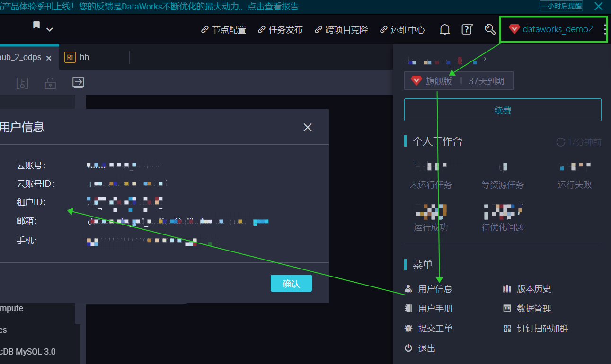Screen dimensions: 611x364
Task: Open 等资源任务 stats
Action: (x=503, y=184)
